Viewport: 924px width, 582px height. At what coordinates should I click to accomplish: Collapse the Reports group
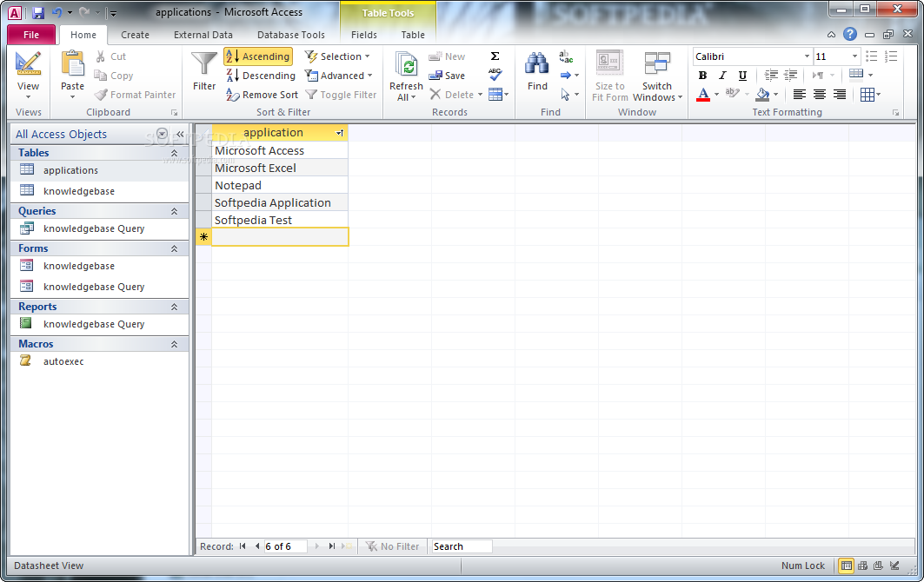click(x=175, y=307)
